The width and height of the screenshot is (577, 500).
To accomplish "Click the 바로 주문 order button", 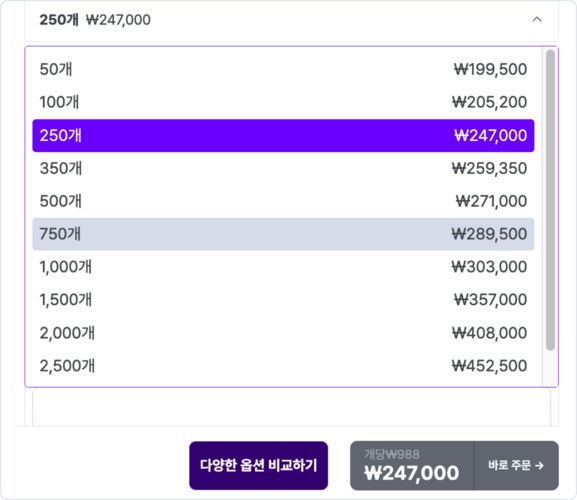I will 516,465.
